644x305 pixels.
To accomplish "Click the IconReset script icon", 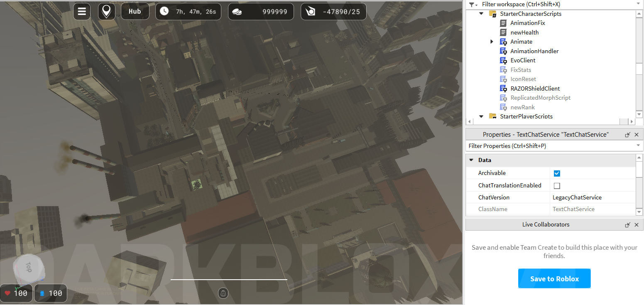I will pos(503,79).
